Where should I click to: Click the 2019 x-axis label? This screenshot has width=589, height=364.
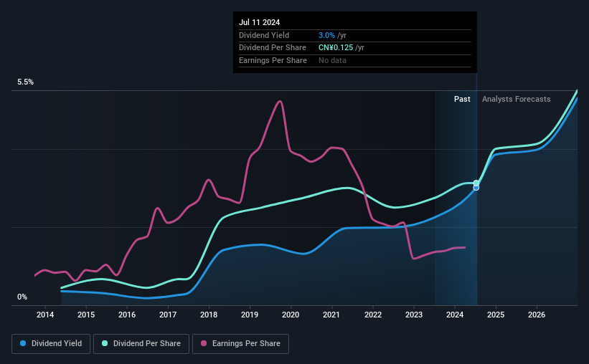pos(250,315)
